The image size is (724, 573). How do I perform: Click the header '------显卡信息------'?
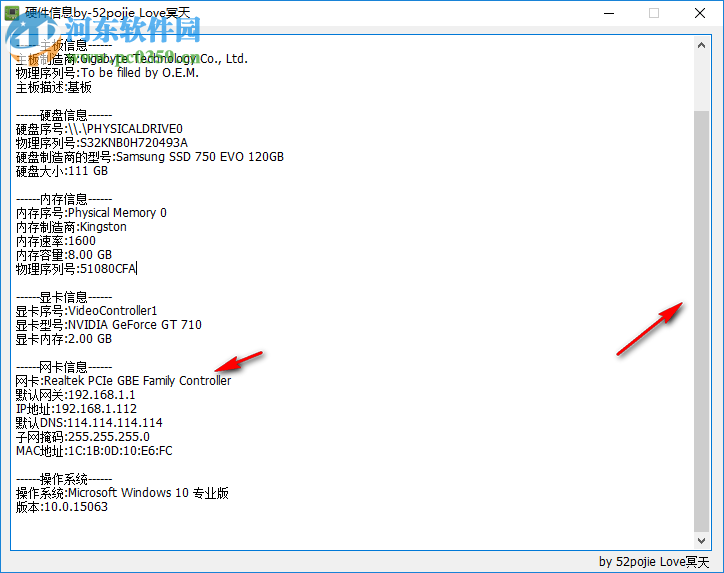pos(64,297)
